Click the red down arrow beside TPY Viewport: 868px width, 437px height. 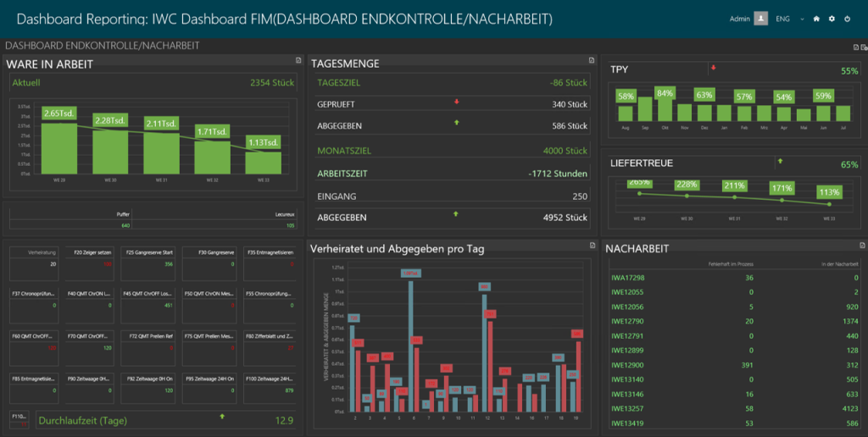click(x=714, y=68)
